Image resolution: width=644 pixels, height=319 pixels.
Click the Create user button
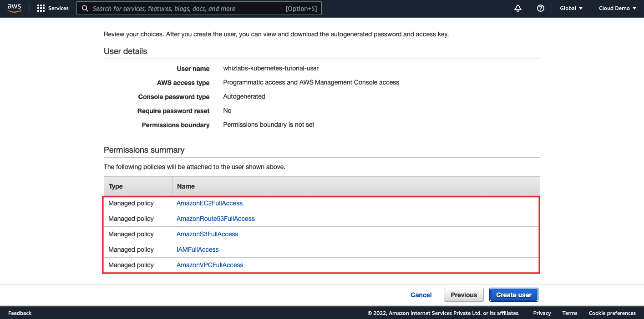514,295
